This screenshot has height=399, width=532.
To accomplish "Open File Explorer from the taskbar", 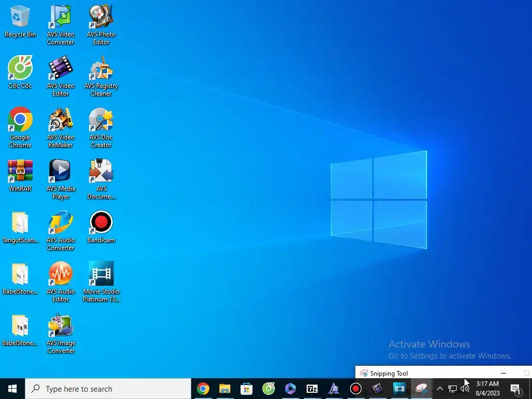I will (x=224, y=389).
